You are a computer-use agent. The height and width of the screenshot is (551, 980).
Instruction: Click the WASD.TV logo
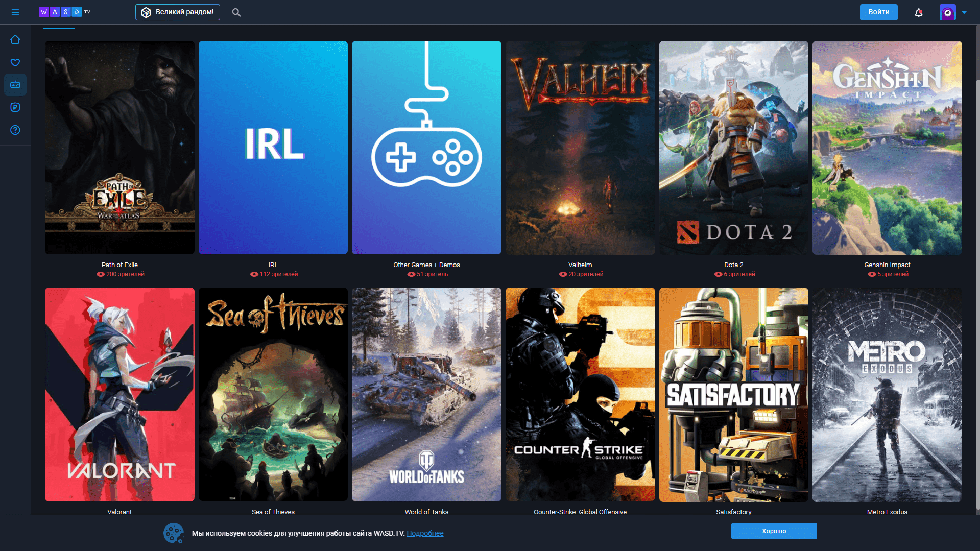[x=64, y=12]
